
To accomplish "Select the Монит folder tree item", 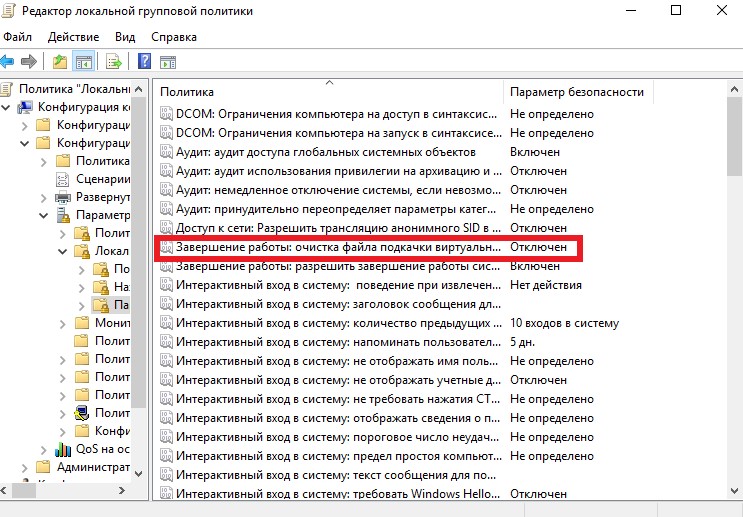I will pyautogui.click(x=112, y=323).
